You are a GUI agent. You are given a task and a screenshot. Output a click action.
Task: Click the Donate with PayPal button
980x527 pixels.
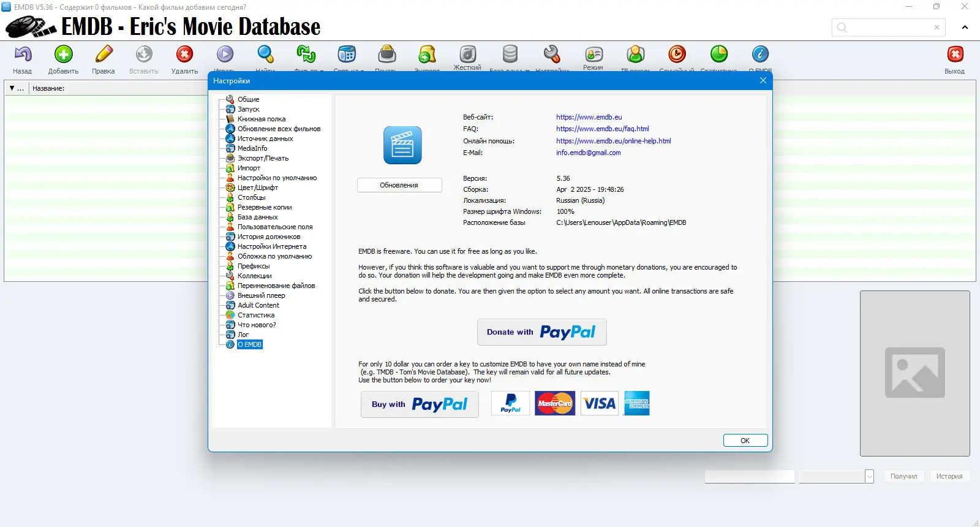click(x=541, y=332)
